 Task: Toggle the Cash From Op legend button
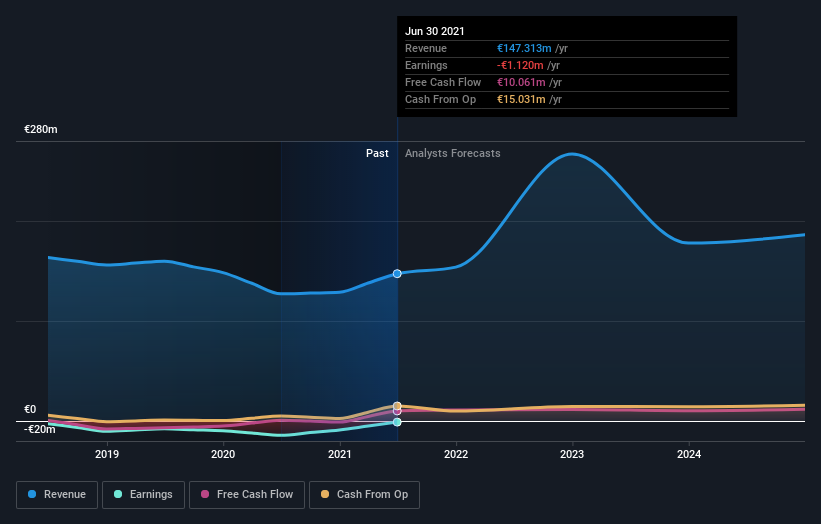(x=364, y=495)
